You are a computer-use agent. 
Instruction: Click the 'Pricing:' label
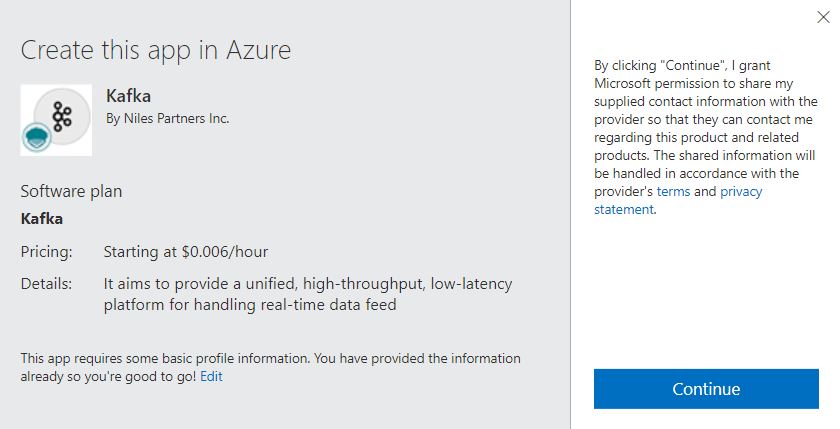[x=47, y=251]
